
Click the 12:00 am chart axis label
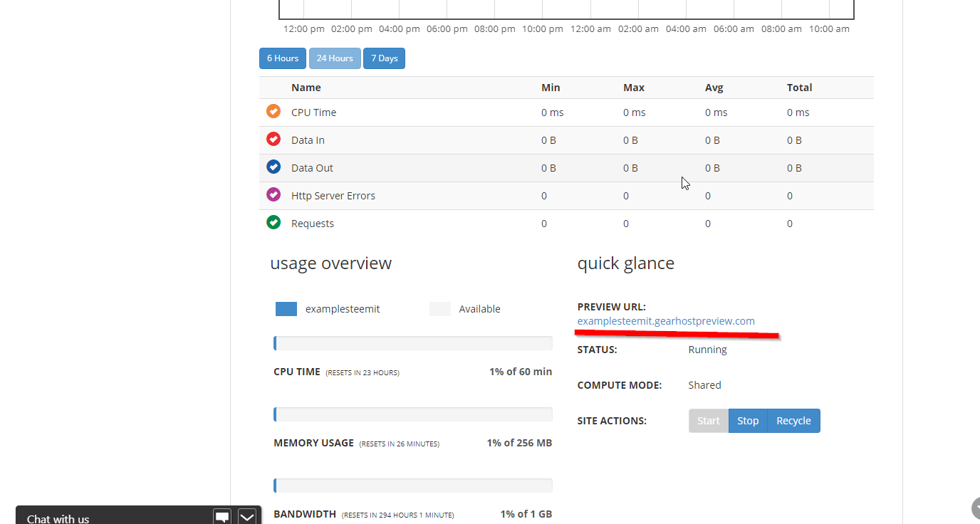click(x=590, y=29)
